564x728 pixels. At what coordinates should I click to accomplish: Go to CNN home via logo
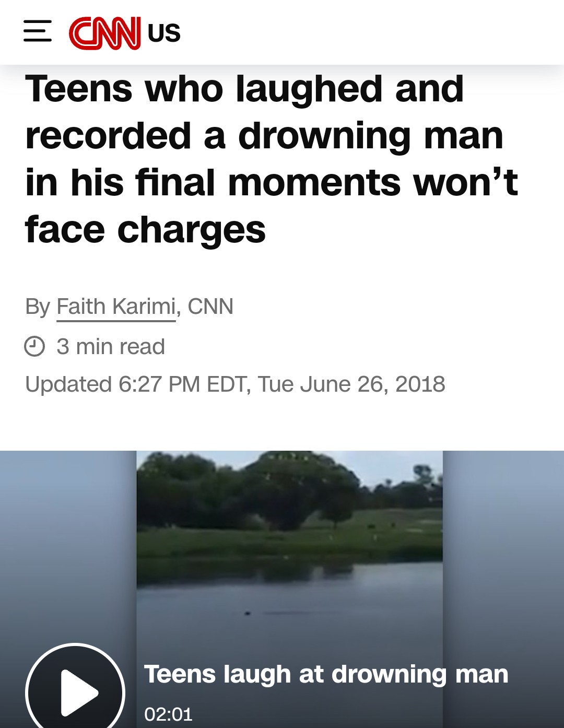coord(104,33)
